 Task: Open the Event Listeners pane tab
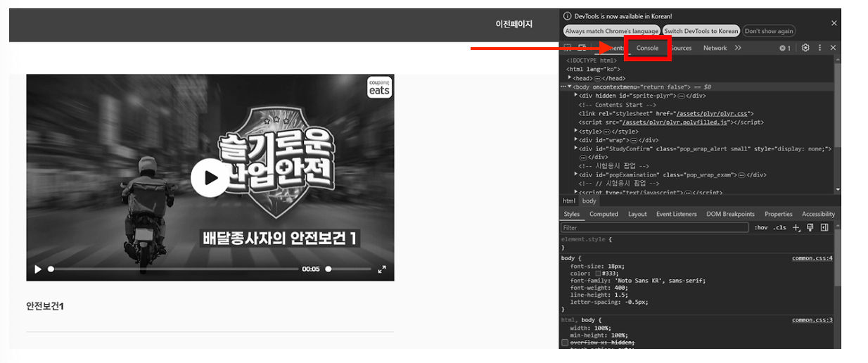click(x=677, y=214)
